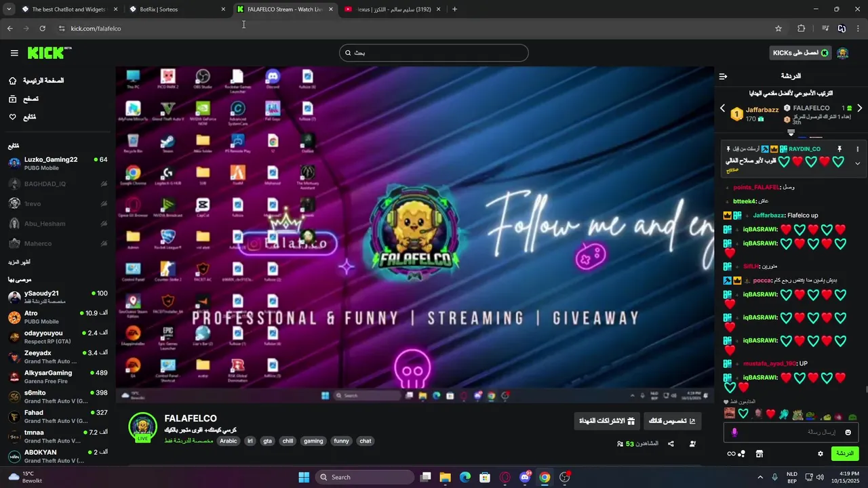Open a new browser tab
The image size is (868, 488).
454,9
